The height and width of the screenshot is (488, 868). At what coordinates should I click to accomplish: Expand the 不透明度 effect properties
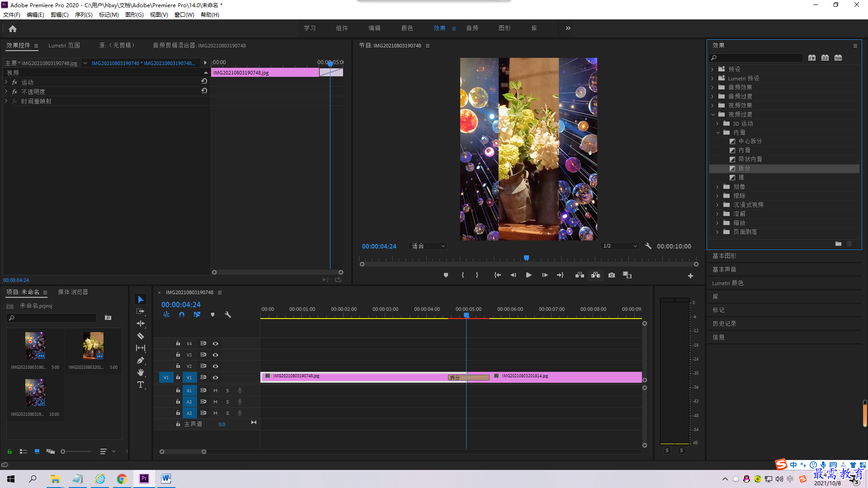click(6, 91)
